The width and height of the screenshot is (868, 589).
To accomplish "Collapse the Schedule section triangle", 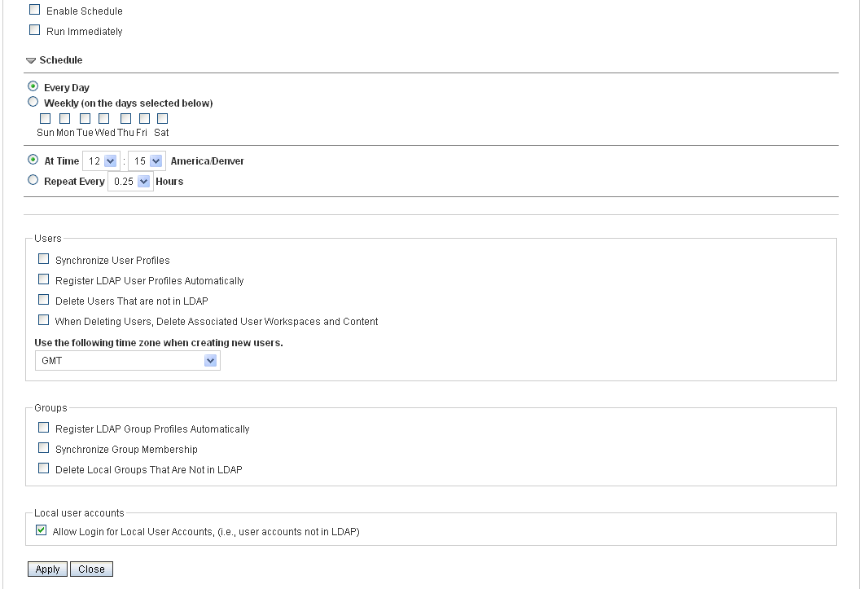I will click(x=31, y=60).
